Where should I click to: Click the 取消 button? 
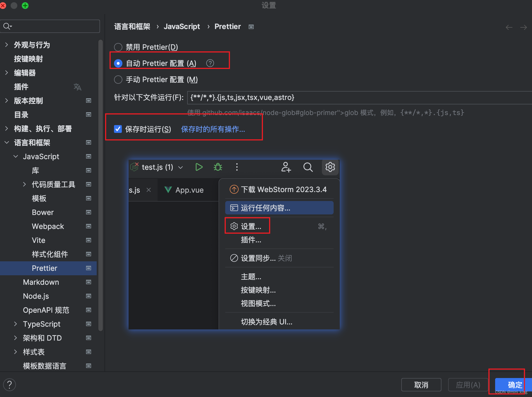[421, 385]
